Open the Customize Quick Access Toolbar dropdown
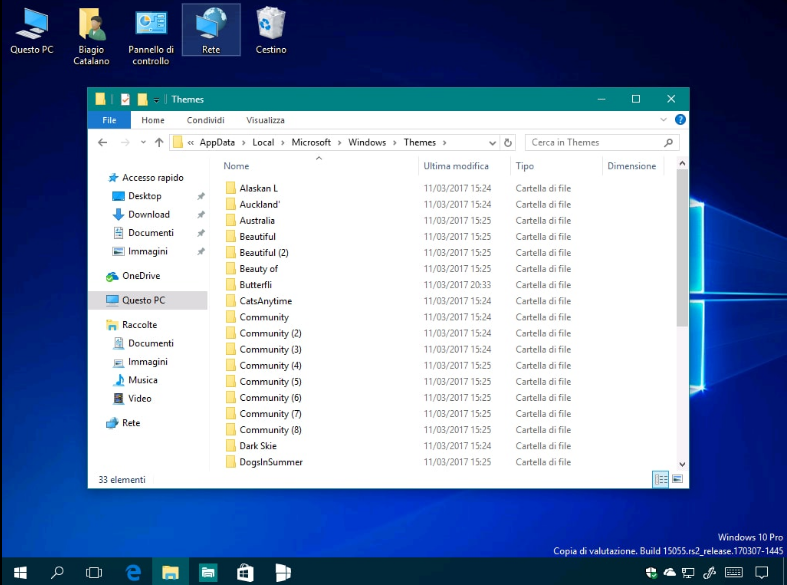This screenshot has height=585, width=787. (x=156, y=100)
